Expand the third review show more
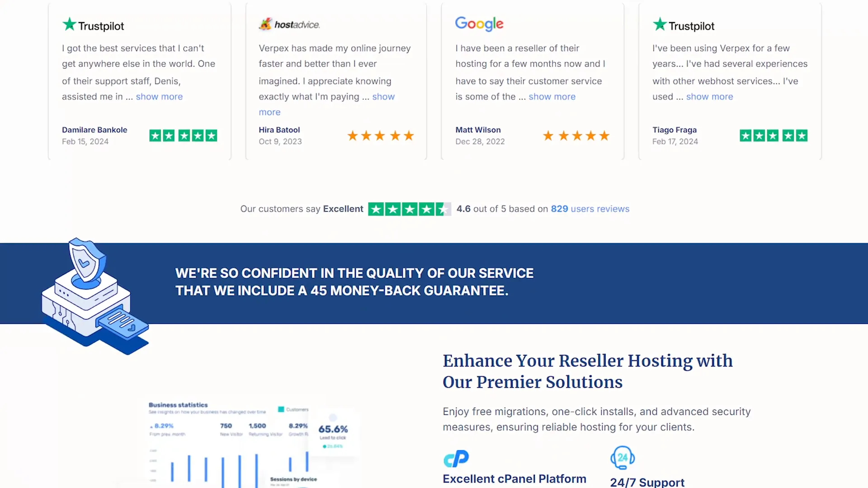Image resolution: width=868 pixels, height=488 pixels. click(551, 97)
